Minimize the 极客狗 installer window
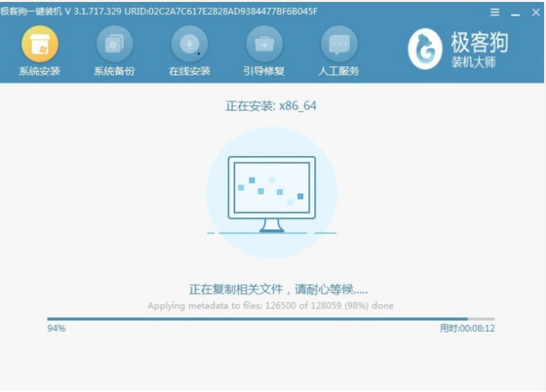Image resolution: width=546 pixels, height=392 pixels. (x=516, y=13)
